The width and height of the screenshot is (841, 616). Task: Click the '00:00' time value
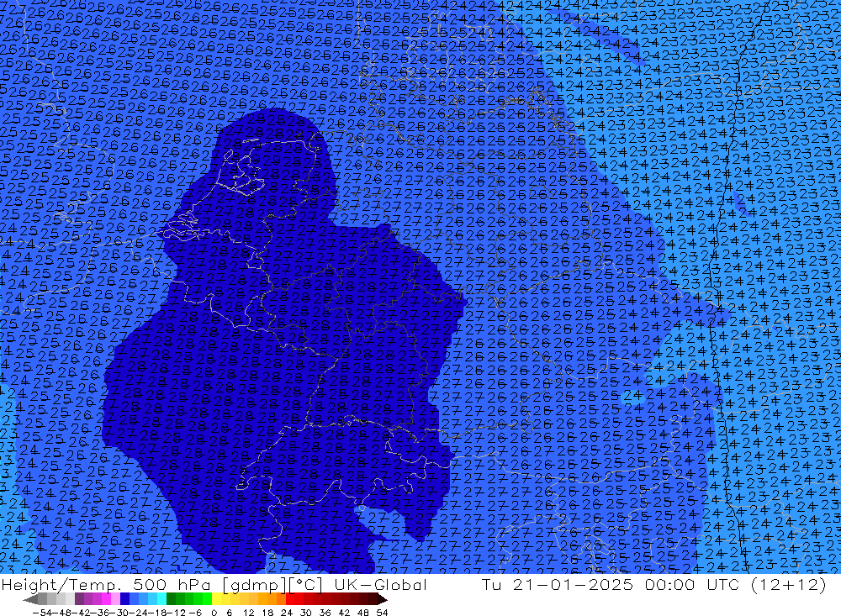click(x=670, y=584)
